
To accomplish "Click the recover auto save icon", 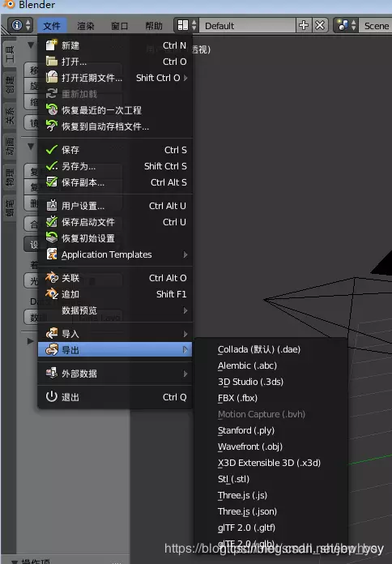I will 51,126.
